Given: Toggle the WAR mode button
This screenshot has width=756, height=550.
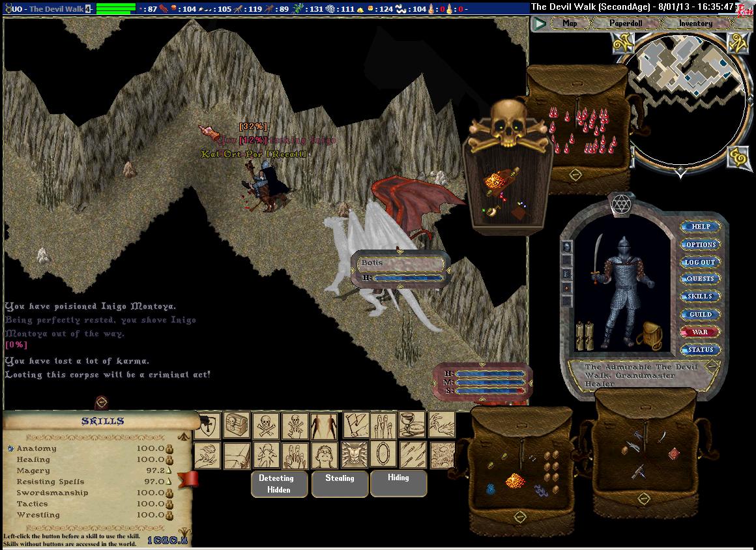Looking at the screenshot, I should [x=700, y=332].
